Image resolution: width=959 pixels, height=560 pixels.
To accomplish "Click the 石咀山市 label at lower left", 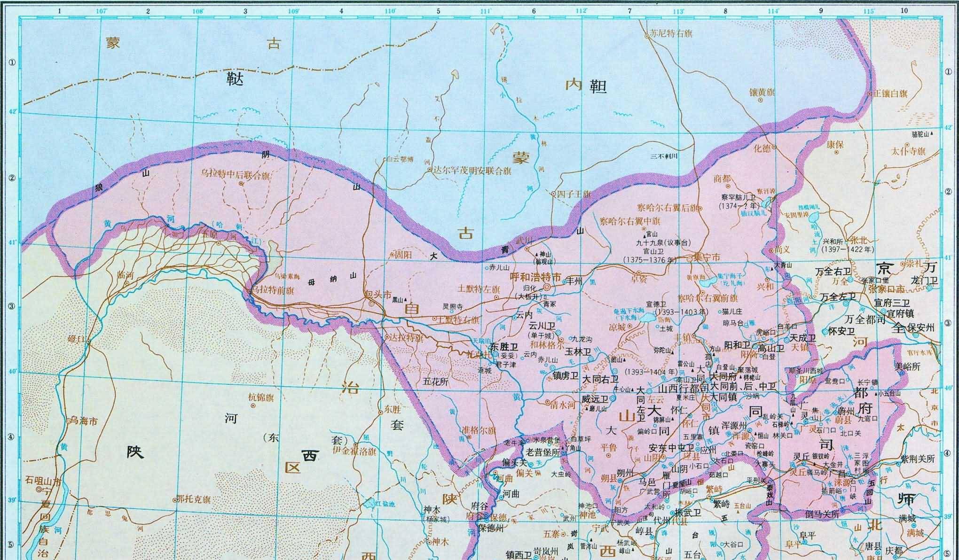I will pos(43,482).
